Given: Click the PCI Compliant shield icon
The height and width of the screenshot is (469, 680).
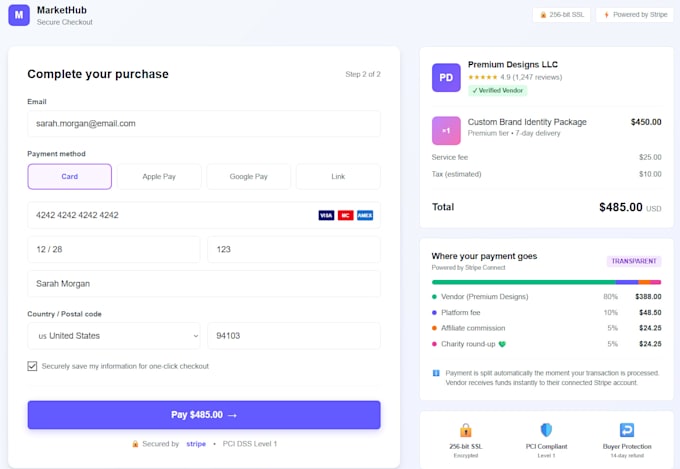Looking at the screenshot, I should [546, 430].
